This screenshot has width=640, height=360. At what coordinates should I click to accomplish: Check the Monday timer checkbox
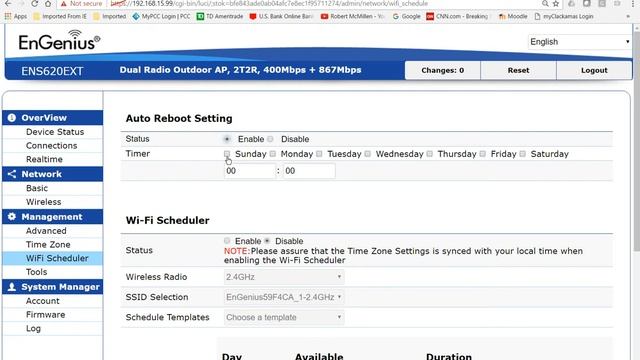point(273,154)
